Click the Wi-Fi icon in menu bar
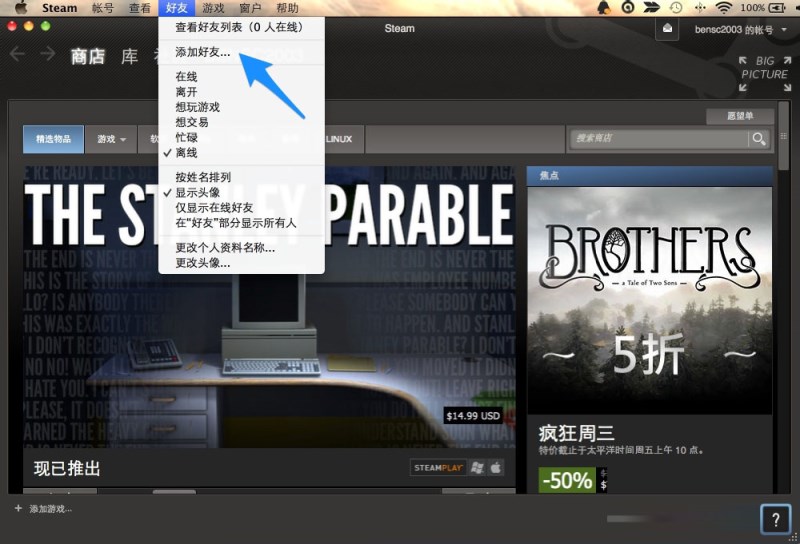This screenshot has height=544, width=800. tap(722, 8)
